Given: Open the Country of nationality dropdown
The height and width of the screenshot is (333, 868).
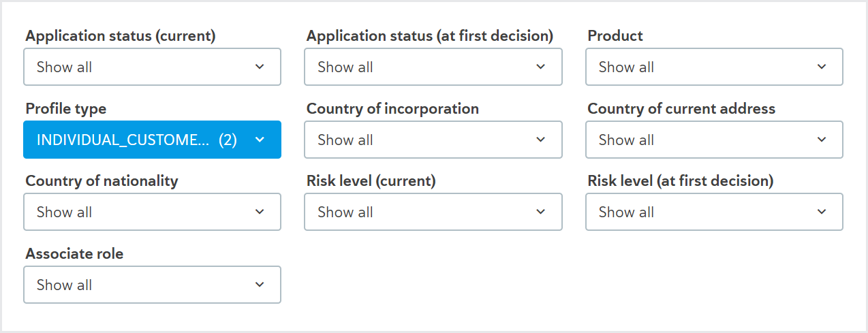Looking at the screenshot, I should pos(152,212).
